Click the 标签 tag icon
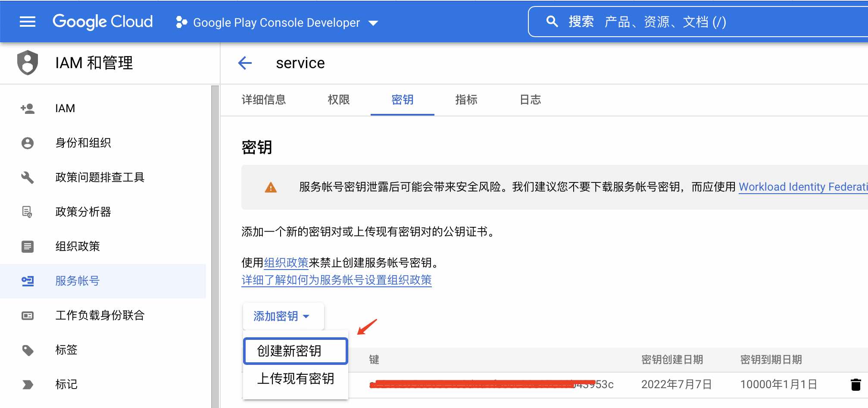This screenshot has height=408, width=868. point(28,350)
